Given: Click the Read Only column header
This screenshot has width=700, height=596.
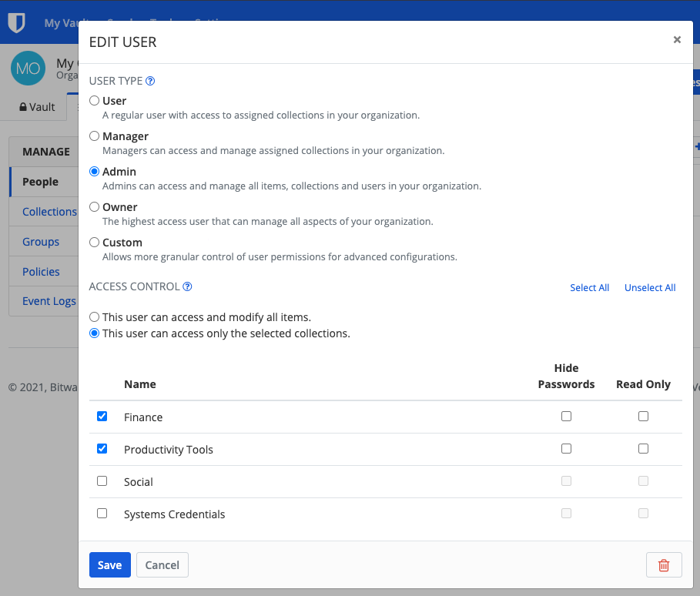Looking at the screenshot, I should pos(643,384).
